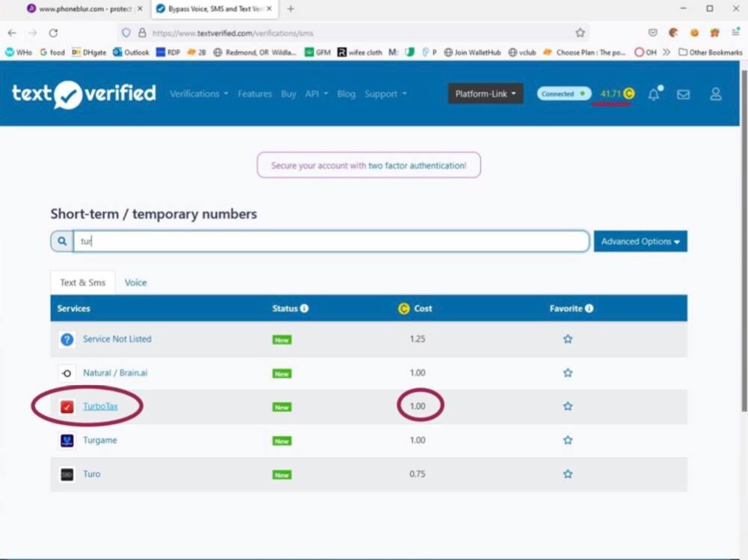This screenshot has width=748, height=560.
Task: Open the Platform-Link dropdown
Action: tap(486, 93)
